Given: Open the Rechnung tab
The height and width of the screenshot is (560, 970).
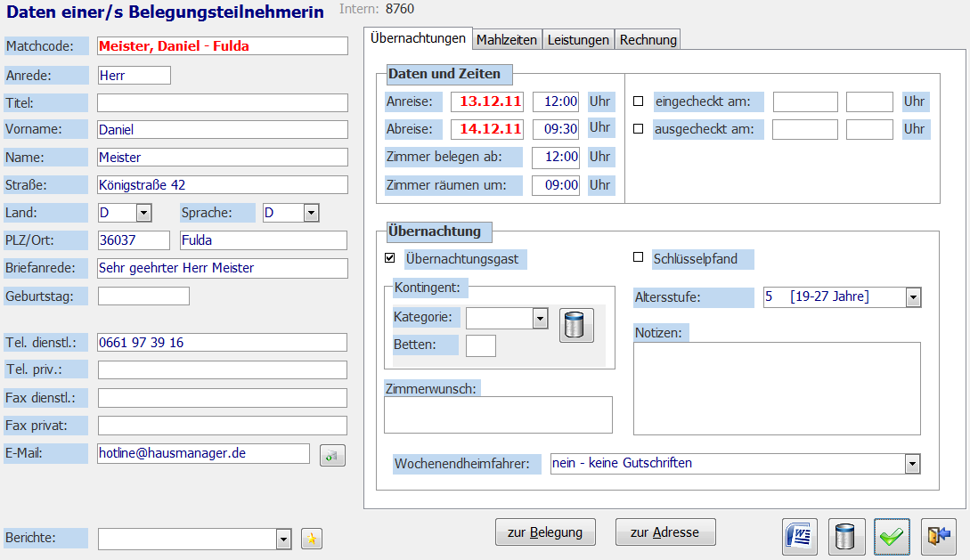Looking at the screenshot, I should tap(648, 40).
